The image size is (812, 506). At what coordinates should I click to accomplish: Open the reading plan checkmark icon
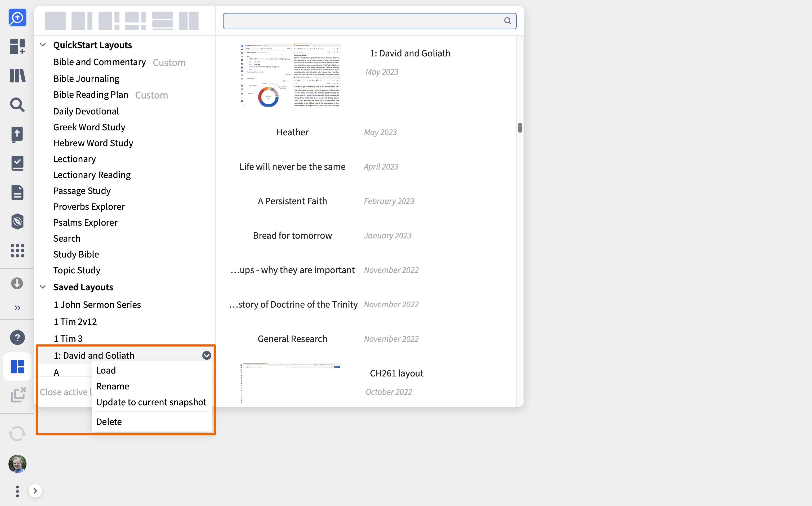[17, 163]
